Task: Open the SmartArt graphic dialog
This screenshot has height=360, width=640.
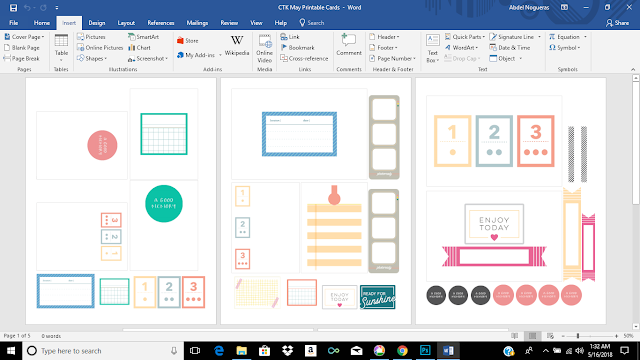Action: point(143,37)
